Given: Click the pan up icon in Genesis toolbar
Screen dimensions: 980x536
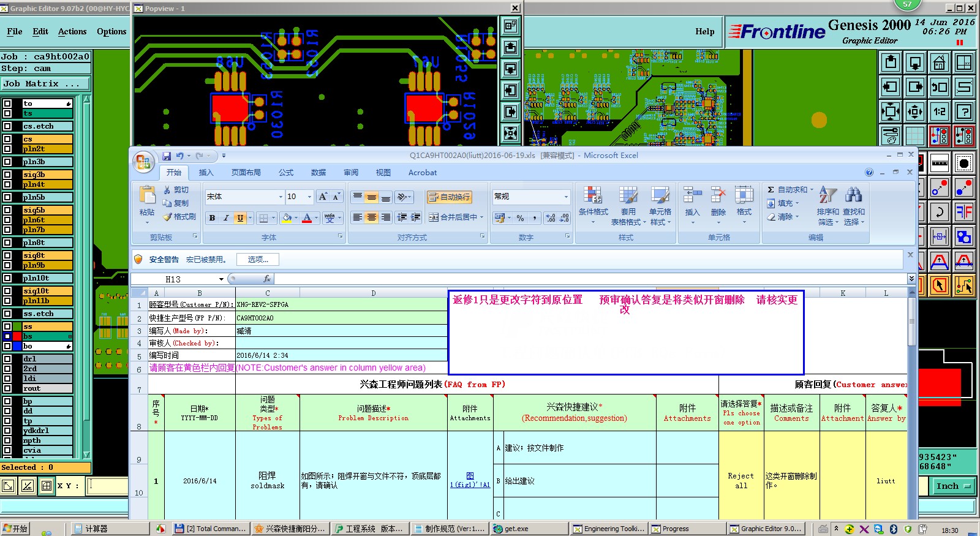Looking at the screenshot, I should [x=891, y=62].
